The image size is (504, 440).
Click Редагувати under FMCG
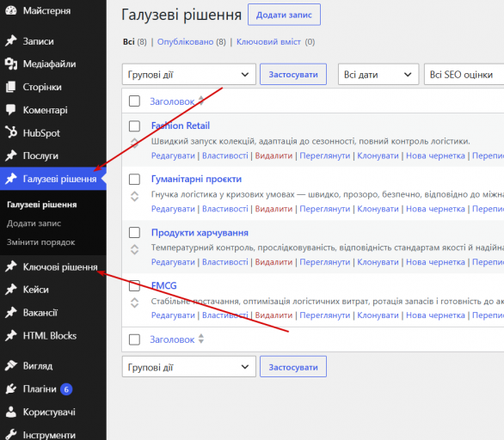[173, 315]
